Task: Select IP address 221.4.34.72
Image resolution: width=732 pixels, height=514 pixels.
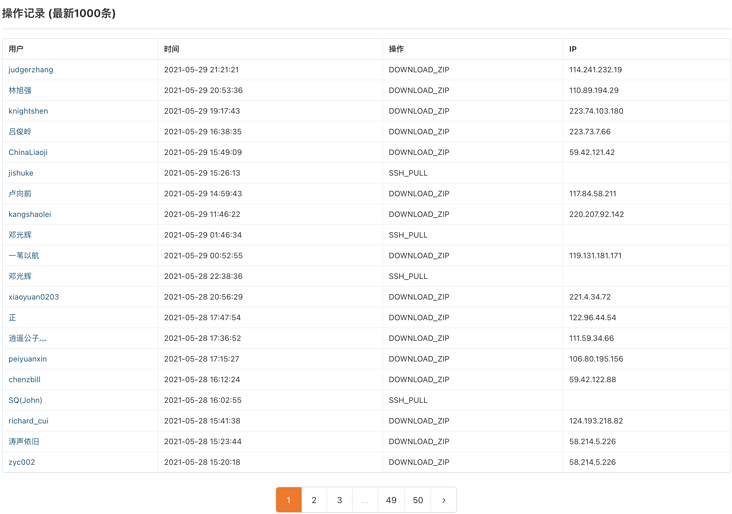Action: 590,297
